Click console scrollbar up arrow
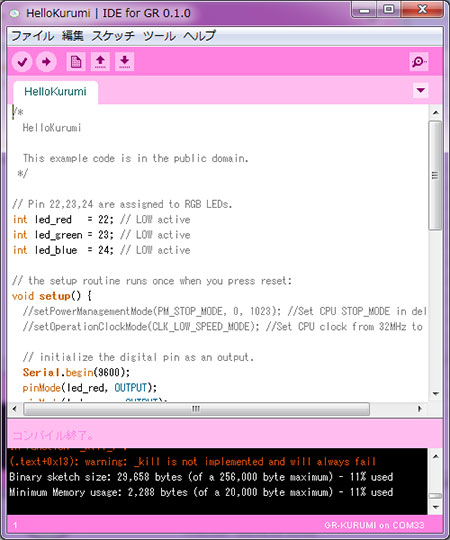The width and height of the screenshot is (450, 540). [x=436, y=457]
